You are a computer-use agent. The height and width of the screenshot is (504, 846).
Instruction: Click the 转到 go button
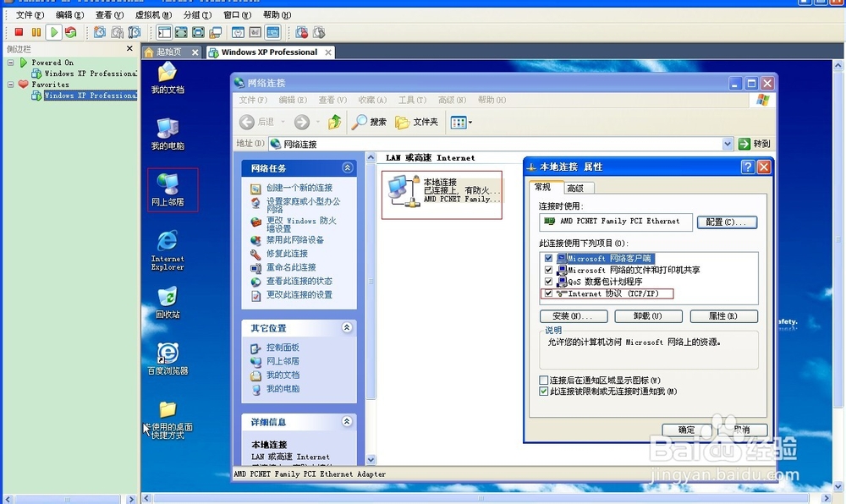755,144
